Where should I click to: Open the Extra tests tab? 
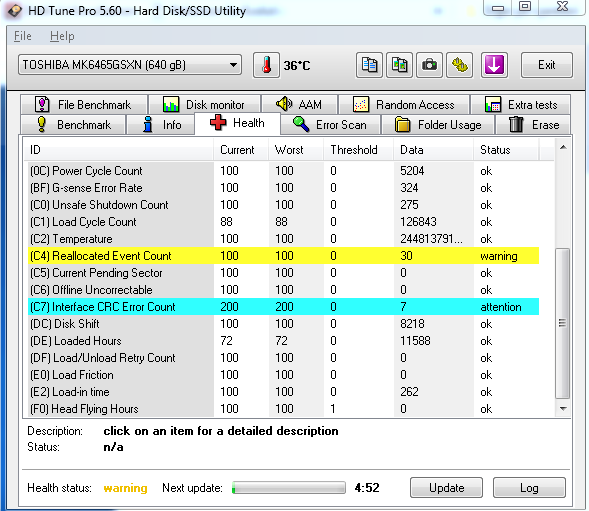click(x=521, y=104)
